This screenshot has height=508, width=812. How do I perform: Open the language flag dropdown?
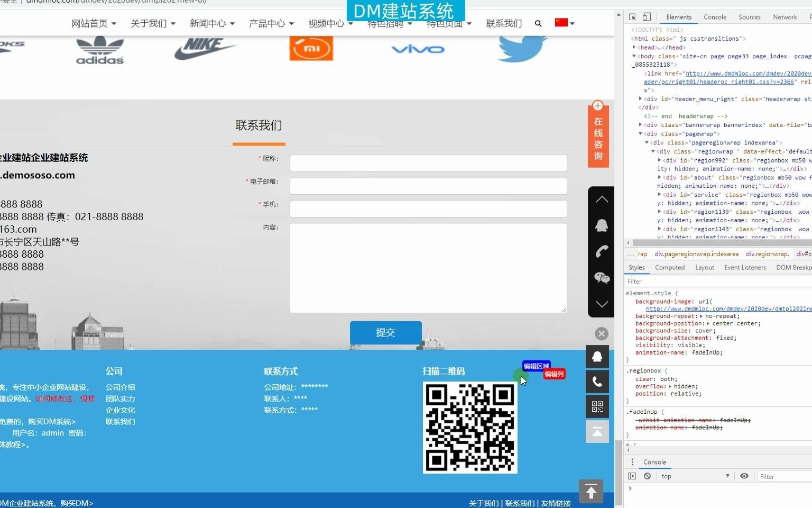565,23
